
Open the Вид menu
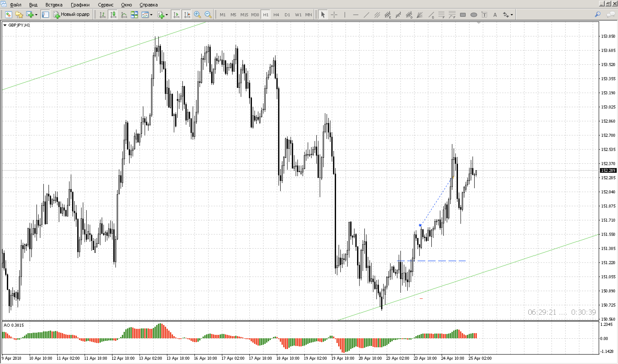click(x=33, y=5)
